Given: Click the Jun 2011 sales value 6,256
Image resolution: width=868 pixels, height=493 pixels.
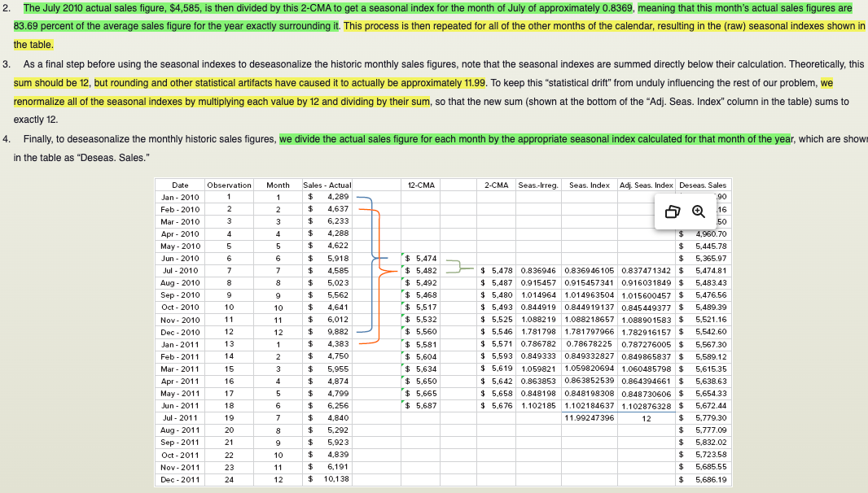Looking at the screenshot, I should 338,406.
